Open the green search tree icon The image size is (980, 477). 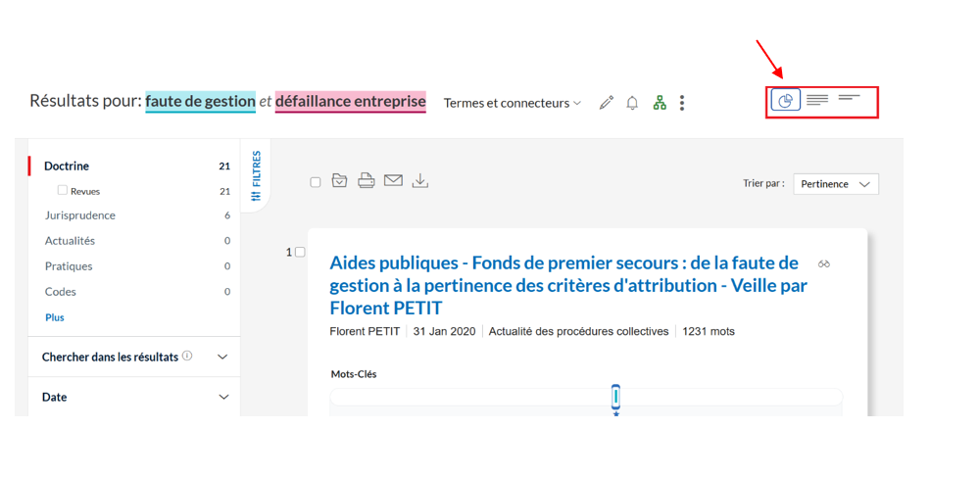[x=660, y=103]
